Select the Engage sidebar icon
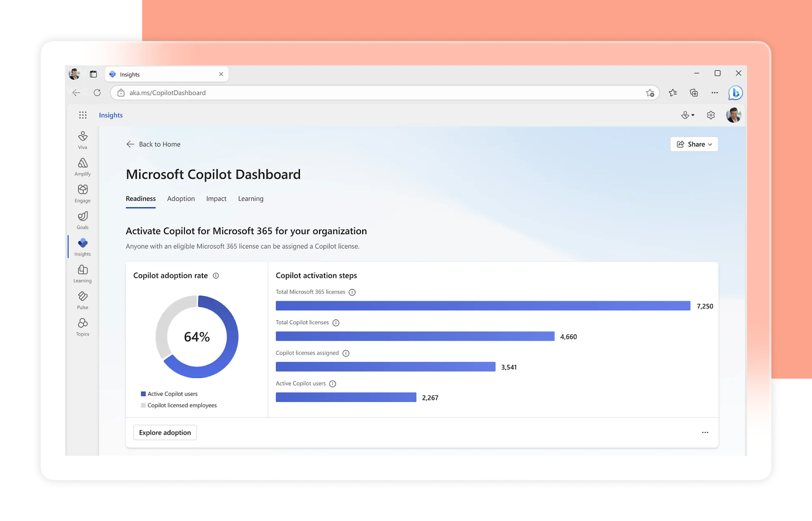This screenshot has height=521, width=812. [x=83, y=193]
